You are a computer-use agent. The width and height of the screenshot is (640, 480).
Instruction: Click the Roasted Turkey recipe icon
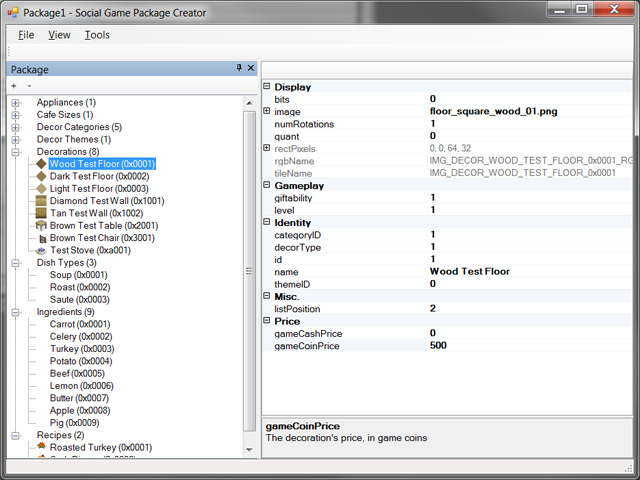[x=41, y=447]
